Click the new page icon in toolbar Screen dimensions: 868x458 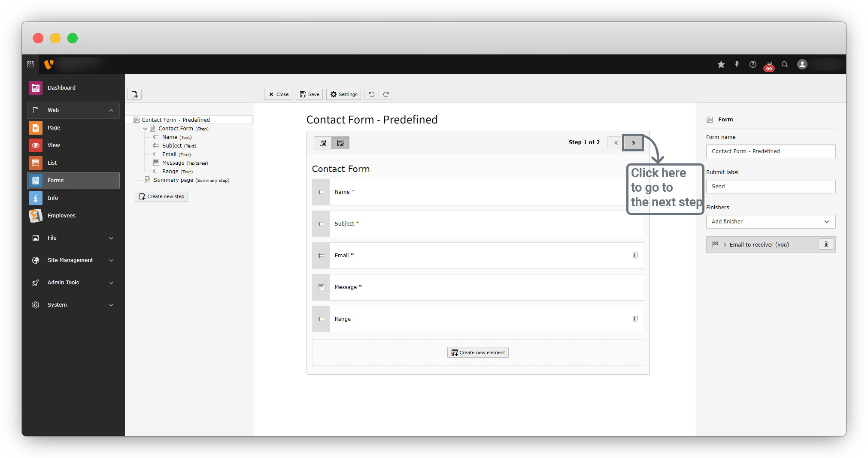[x=134, y=94]
